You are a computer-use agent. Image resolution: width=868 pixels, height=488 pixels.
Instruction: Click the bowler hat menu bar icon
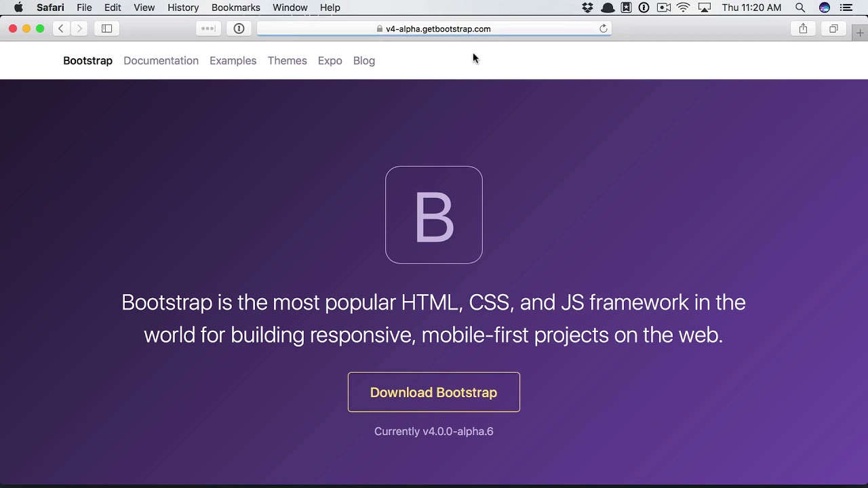point(608,7)
